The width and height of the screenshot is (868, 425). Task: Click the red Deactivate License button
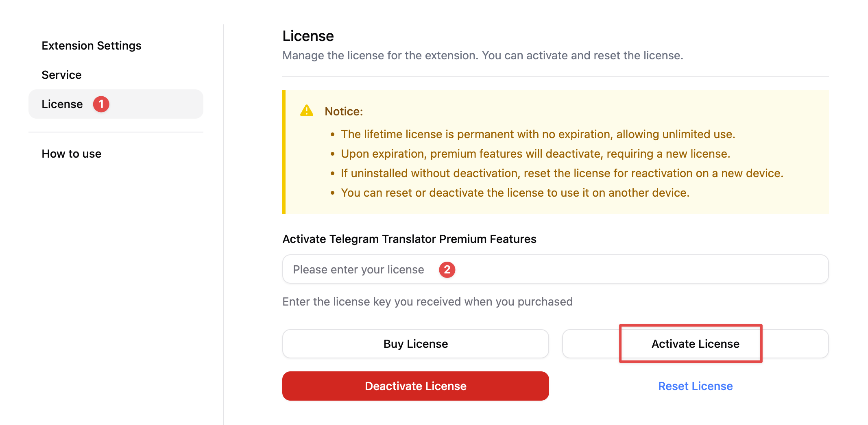(x=415, y=386)
